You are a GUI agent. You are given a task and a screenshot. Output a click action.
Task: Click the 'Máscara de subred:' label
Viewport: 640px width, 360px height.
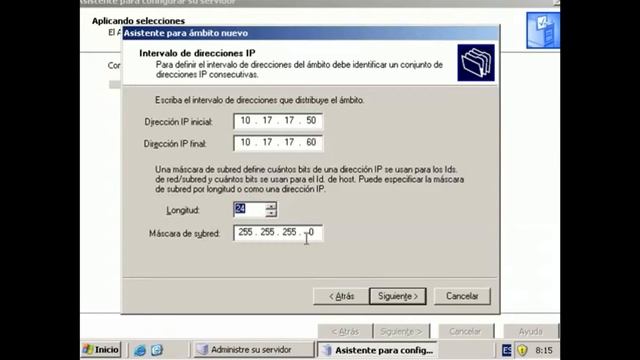click(184, 233)
